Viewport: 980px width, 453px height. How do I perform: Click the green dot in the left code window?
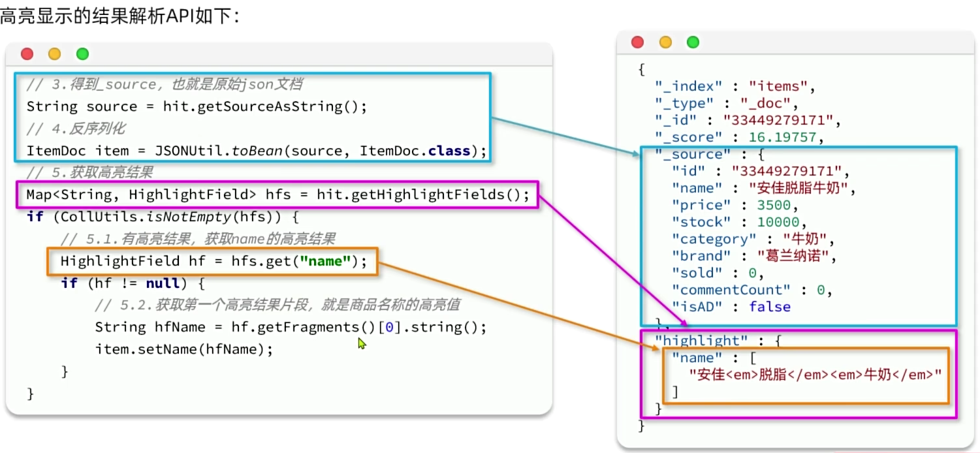pos(82,54)
